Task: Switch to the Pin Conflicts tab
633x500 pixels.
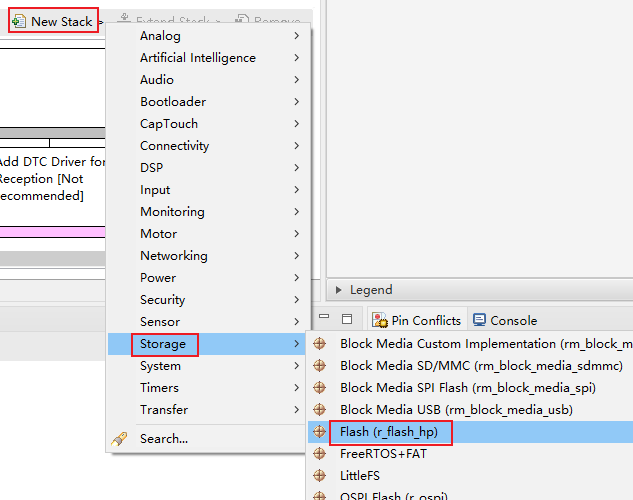Action: pyautogui.click(x=417, y=321)
